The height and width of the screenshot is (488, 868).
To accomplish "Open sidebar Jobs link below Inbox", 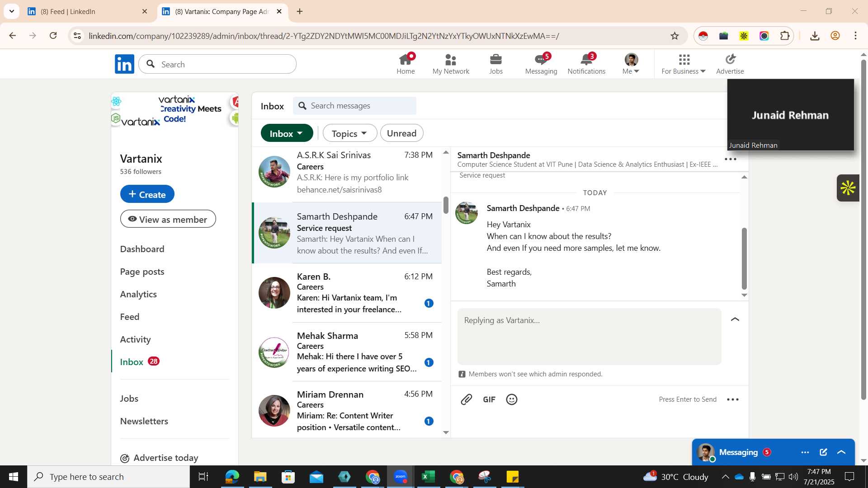I will tap(129, 399).
